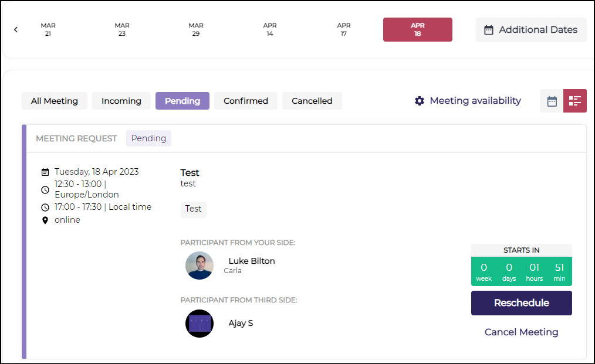The width and height of the screenshot is (595, 364).
Task: Open the Confirmed meetings tab
Action: tap(246, 101)
